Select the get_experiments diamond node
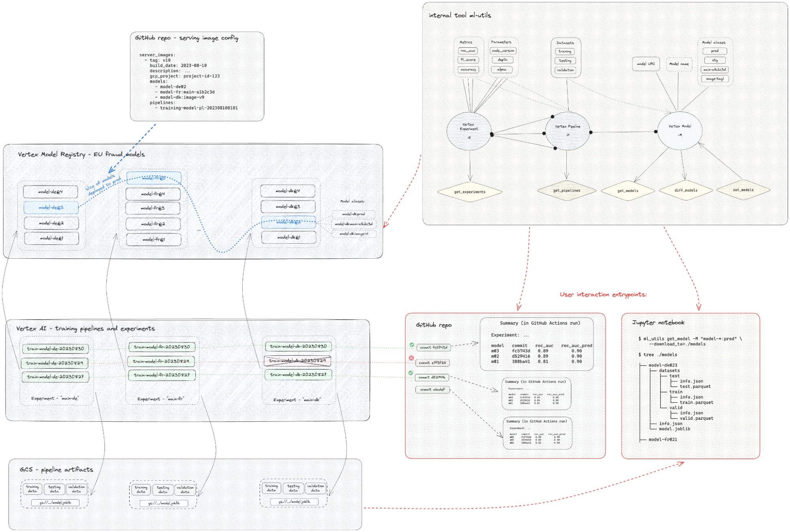Viewport: 790px width, 532px height. click(x=469, y=192)
